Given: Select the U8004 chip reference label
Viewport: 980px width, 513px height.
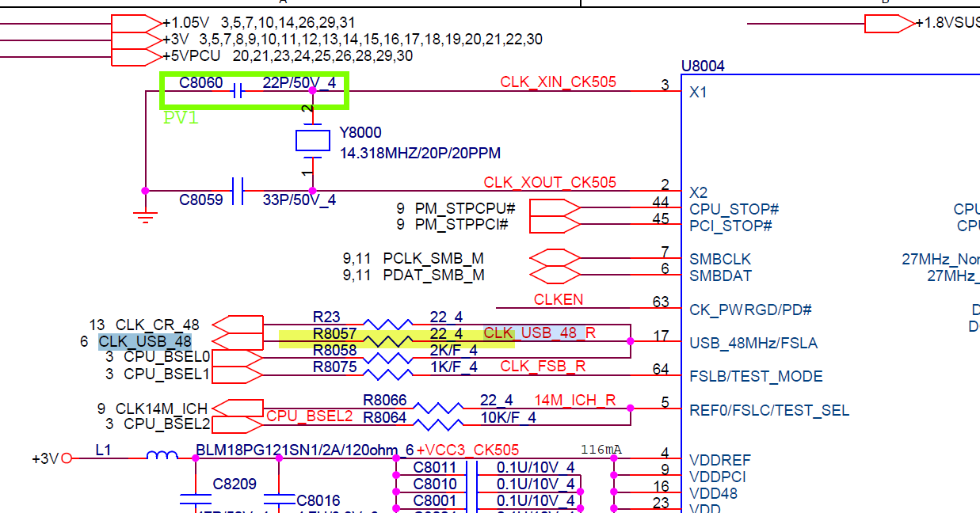Looking at the screenshot, I should pyautogui.click(x=703, y=66).
